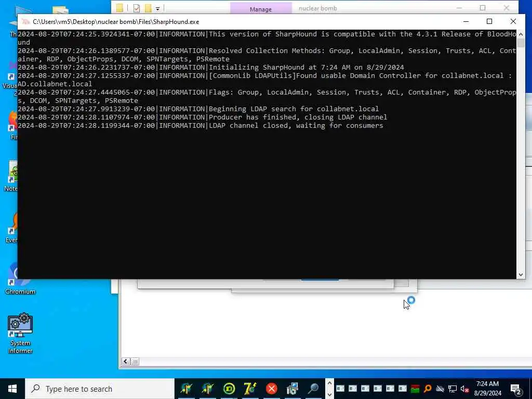This screenshot has width=532, height=399.
Task: Maximize the SharpHound console window
Action: [489, 21]
